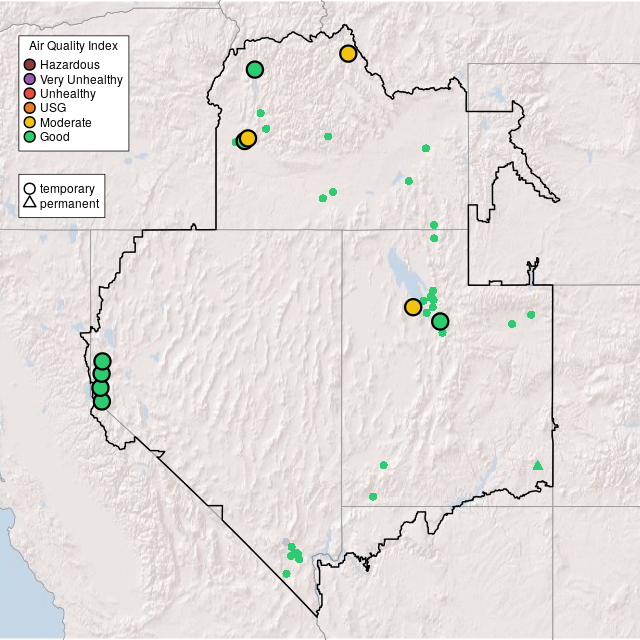Click the 'Moderate' label text in legend
Viewport: 640px width, 640px height.
point(66,122)
